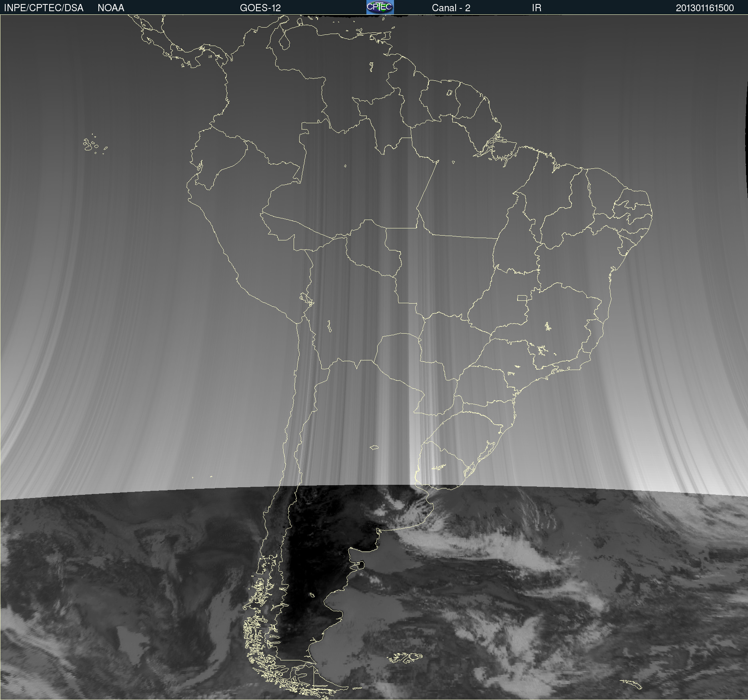Click the 201301161500 timestamp
This screenshot has width=748, height=700.
705,8
